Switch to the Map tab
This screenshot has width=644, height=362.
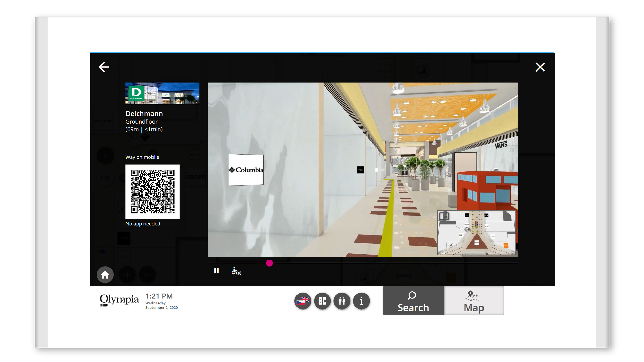click(474, 301)
